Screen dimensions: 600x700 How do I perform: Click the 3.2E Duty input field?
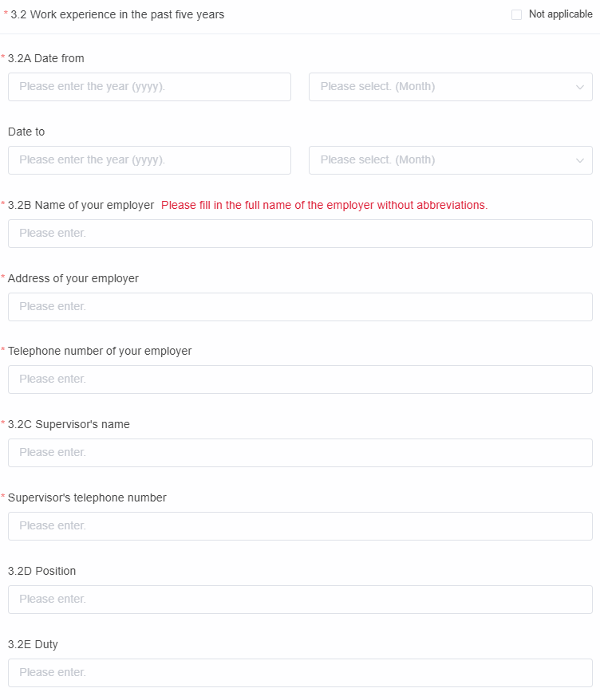pyautogui.click(x=300, y=673)
